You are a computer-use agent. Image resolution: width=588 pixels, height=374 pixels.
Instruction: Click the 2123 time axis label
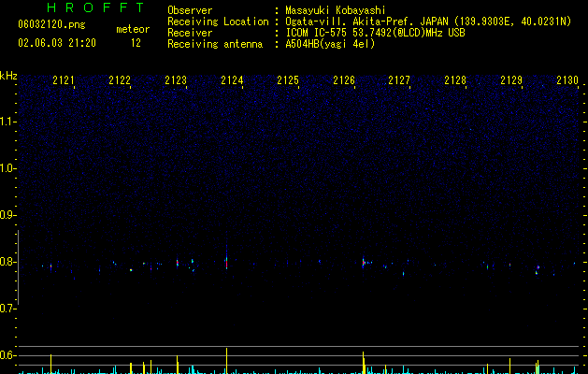click(x=176, y=80)
